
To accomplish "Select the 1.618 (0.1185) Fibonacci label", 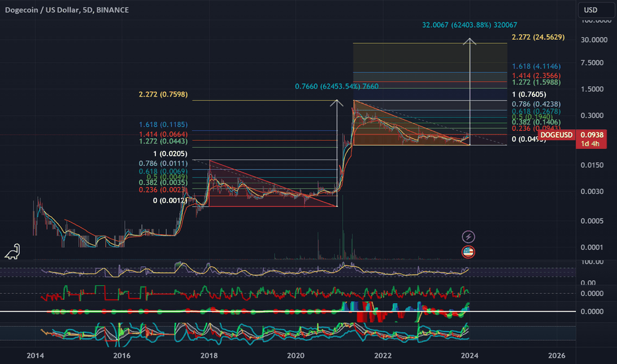I will click(164, 124).
